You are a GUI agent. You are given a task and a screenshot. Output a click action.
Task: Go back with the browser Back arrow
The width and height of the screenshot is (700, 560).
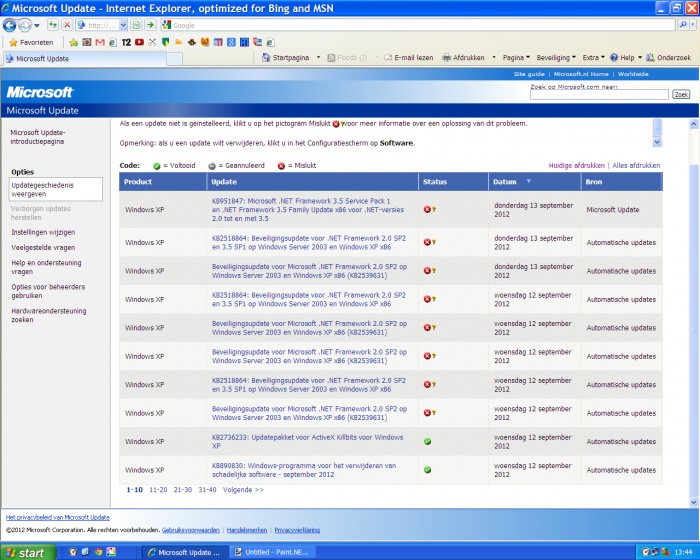pos(9,25)
